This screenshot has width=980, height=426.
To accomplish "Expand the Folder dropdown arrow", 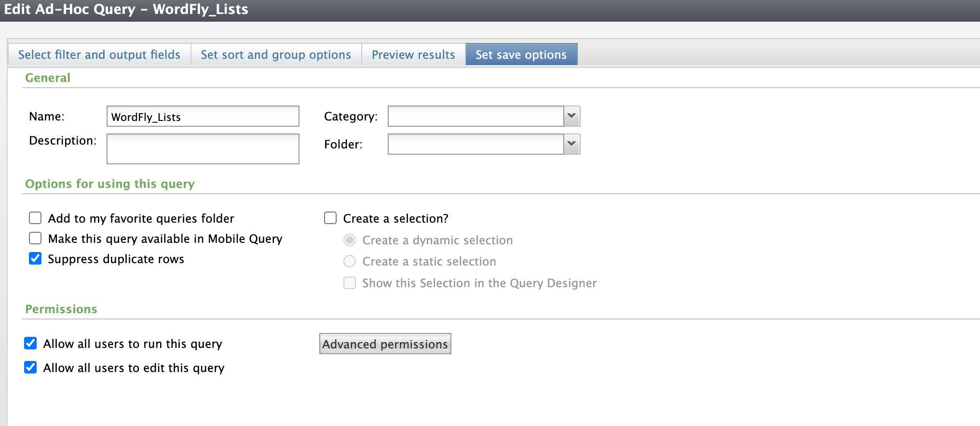I will 572,144.
